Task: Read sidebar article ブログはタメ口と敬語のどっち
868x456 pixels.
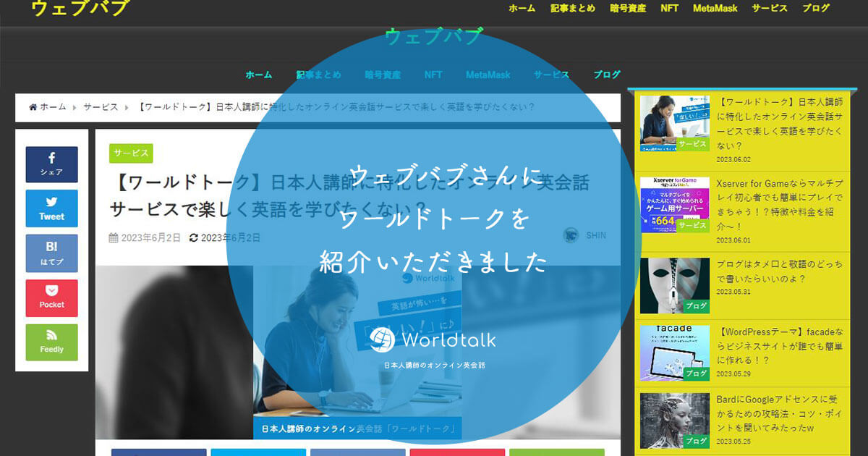Action: (x=780, y=271)
